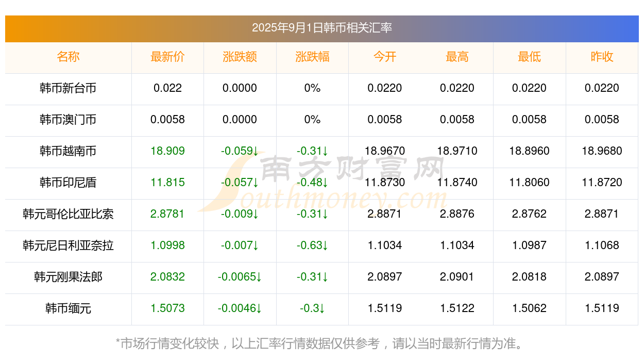The height and width of the screenshot is (360, 644).
Task: Click the title 2025年9月1日韩币相关汇率
Action: (x=322, y=28)
